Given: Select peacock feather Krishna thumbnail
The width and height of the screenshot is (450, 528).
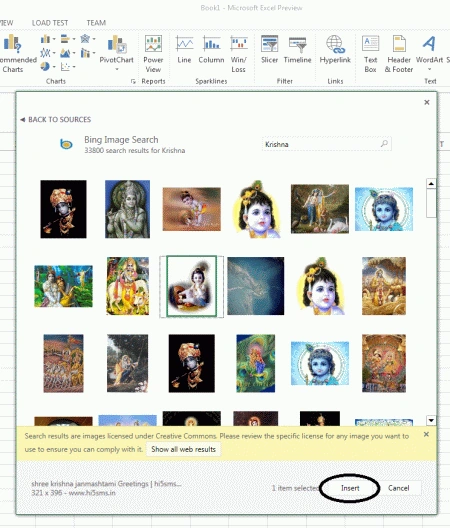Looking at the screenshot, I should tap(256, 363).
